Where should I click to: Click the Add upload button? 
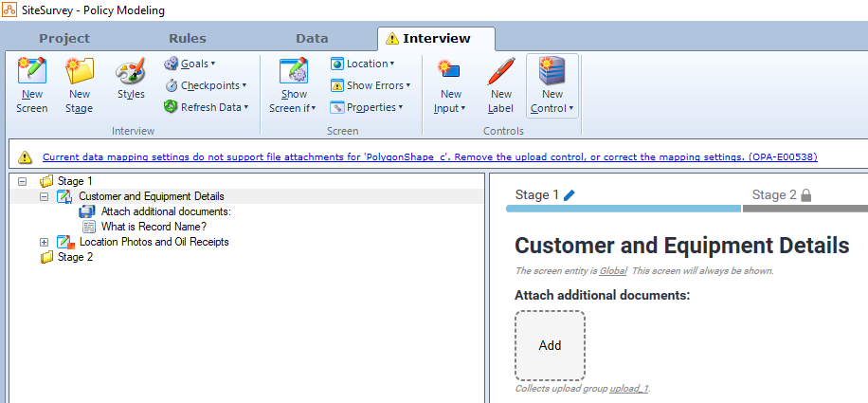point(550,345)
